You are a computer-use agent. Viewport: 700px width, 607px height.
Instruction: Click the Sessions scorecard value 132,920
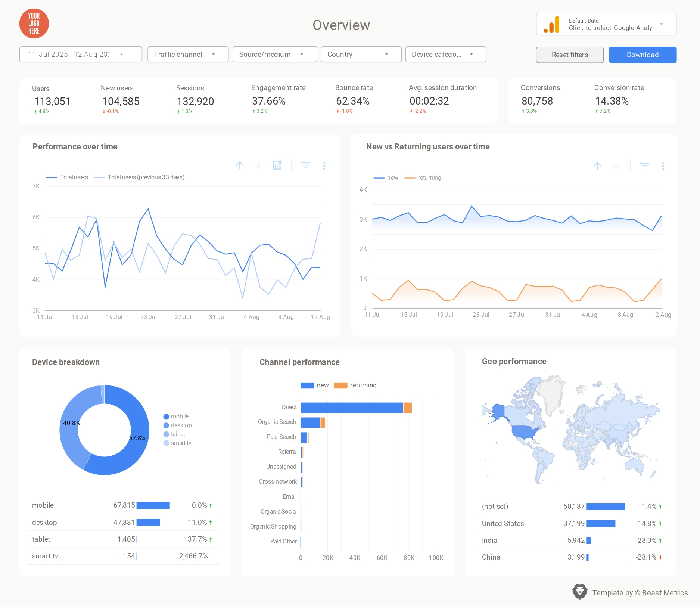tap(195, 102)
